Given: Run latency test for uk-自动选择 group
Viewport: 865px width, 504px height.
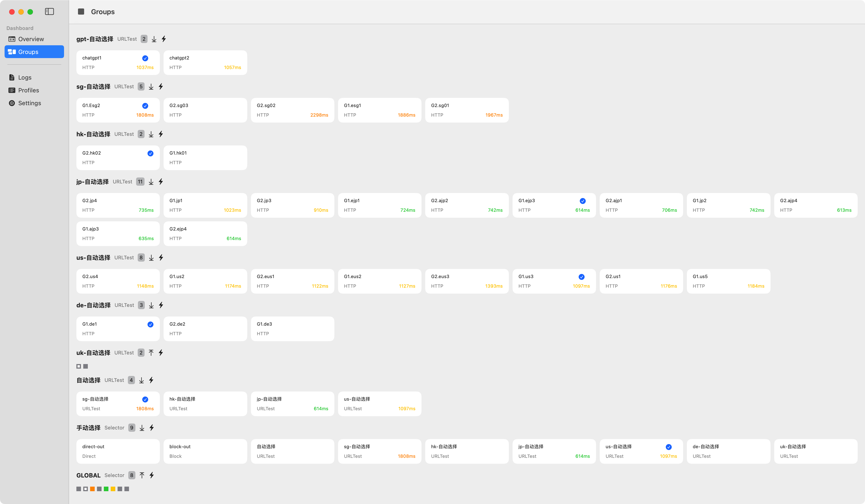Looking at the screenshot, I should 161,353.
